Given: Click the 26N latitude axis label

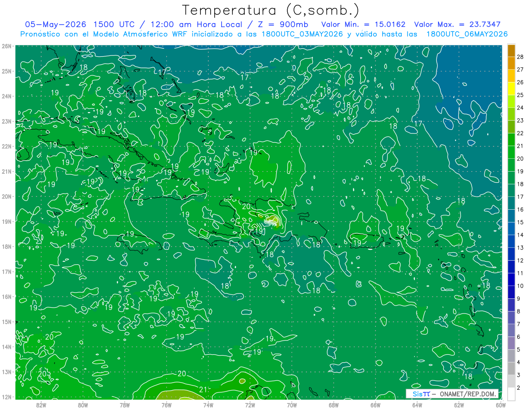Looking at the screenshot, I should point(7,46).
